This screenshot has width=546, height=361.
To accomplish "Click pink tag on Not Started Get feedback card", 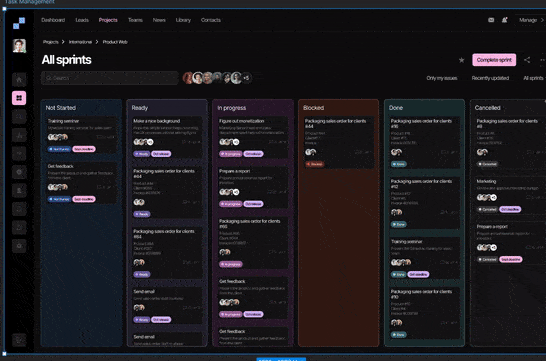I will tap(84, 199).
